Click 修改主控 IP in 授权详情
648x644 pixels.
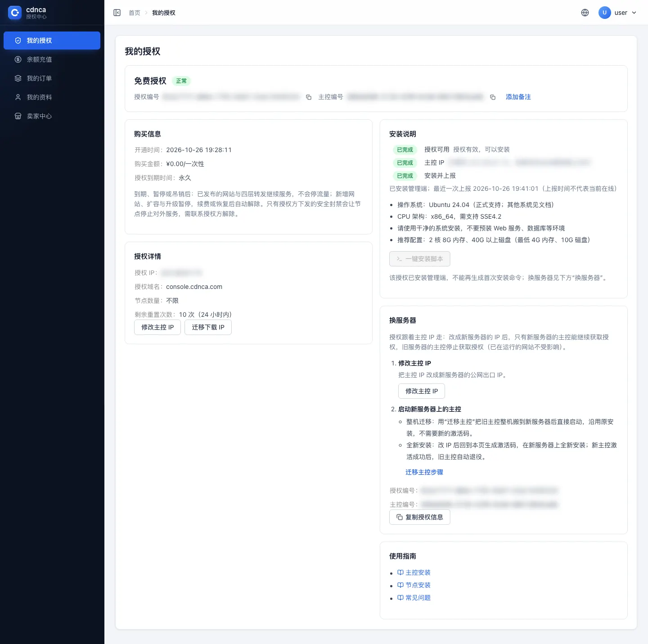[x=157, y=327]
